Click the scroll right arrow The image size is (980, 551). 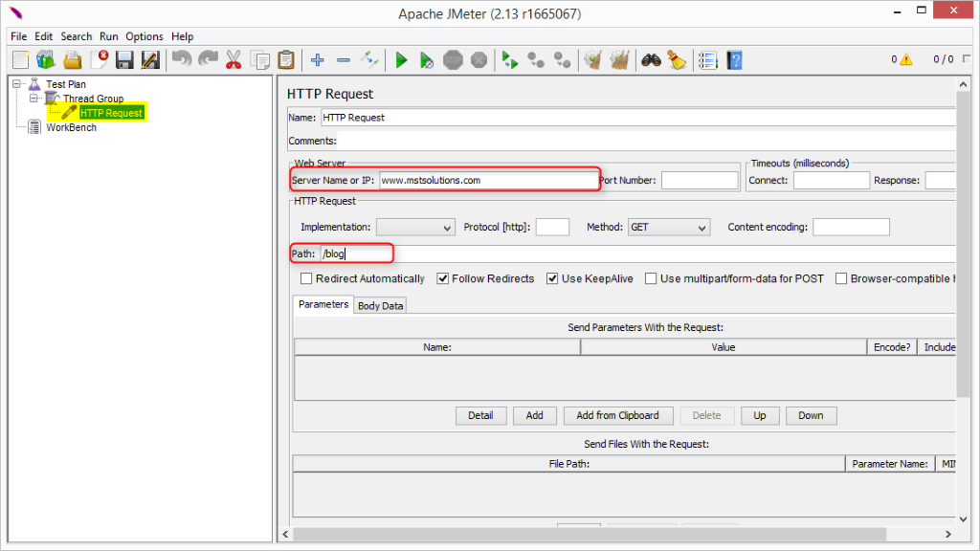coord(948,534)
